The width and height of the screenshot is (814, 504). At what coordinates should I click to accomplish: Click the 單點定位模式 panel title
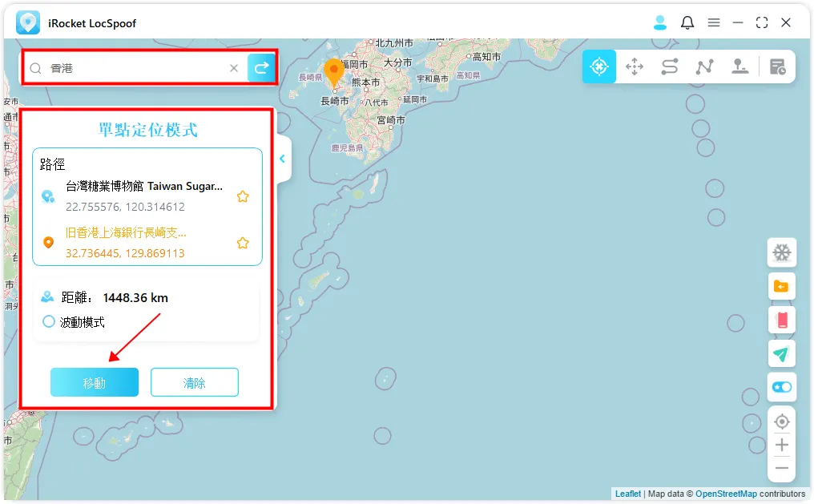pos(148,130)
